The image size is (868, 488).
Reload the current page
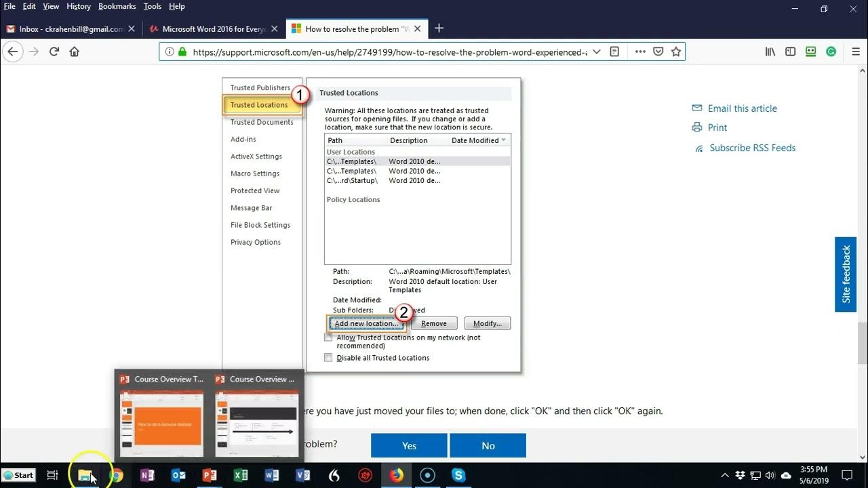coord(54,52)
